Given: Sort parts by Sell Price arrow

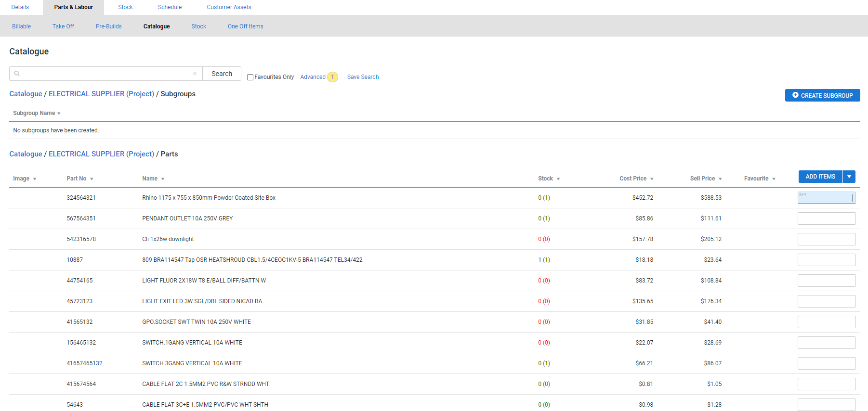Looking at the screenshot, I should click(720, 179).
